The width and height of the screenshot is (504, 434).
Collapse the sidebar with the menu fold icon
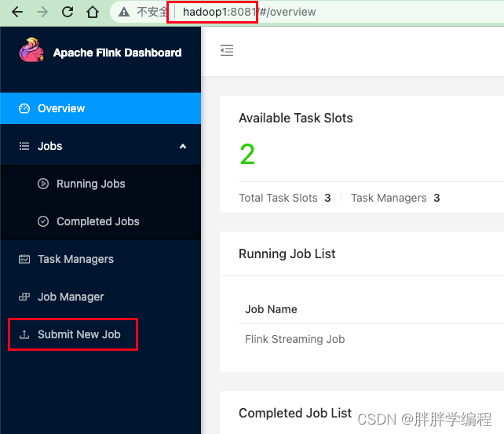[x=227, y=50]
